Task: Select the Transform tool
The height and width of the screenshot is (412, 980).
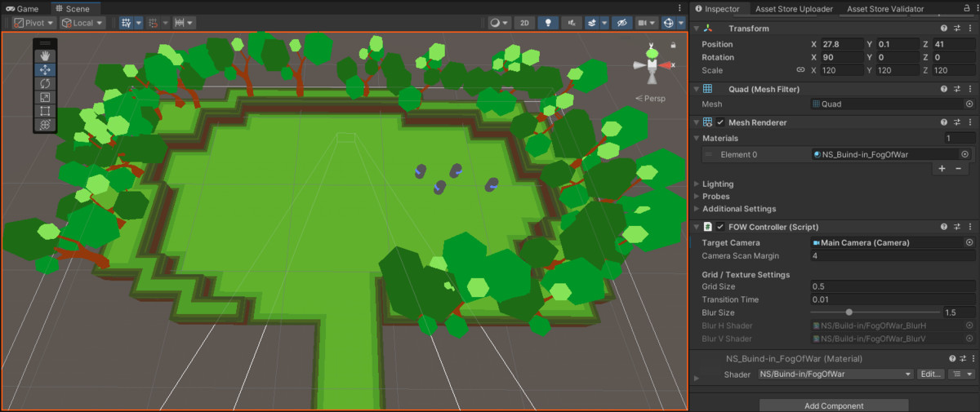Action: (45, 125)
